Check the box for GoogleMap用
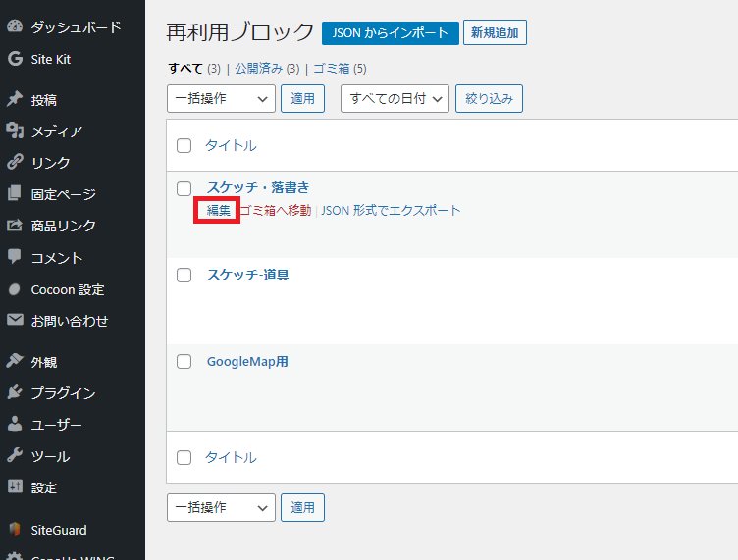This screenshot has height=560, width=738. [x=184, y=362]
